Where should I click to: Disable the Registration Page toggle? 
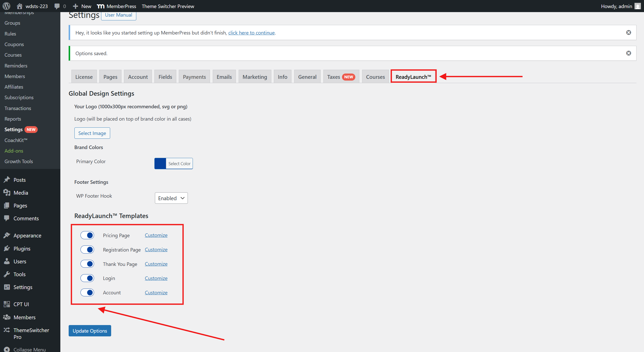(87, 249)
